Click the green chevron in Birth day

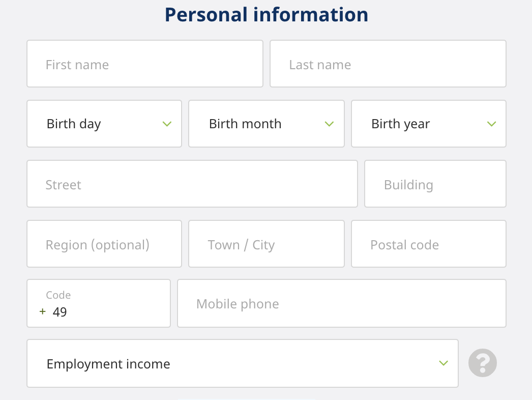click(x=167, y=124)
